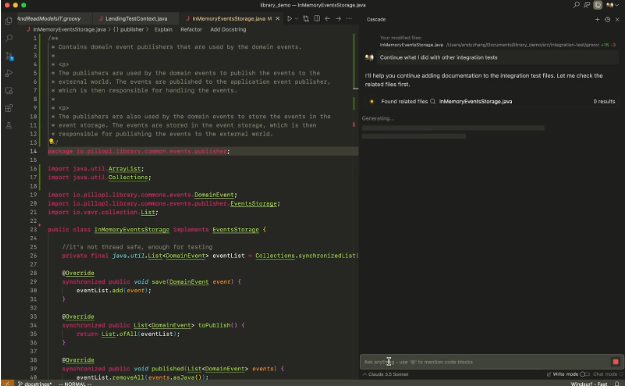Toggle the Write mode / Chat mode switch
Viewport: 627px width, 388px height.
(x=585, y=375)
